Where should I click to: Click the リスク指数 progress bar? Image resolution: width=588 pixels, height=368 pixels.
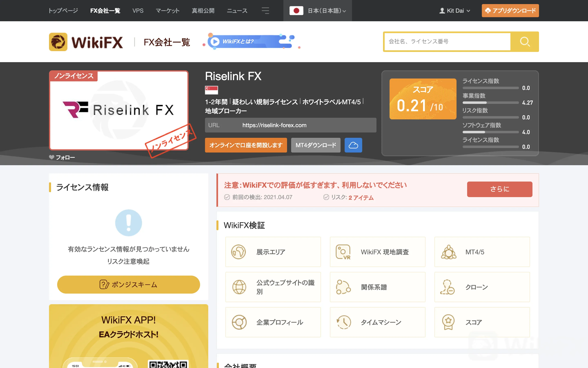491,117
